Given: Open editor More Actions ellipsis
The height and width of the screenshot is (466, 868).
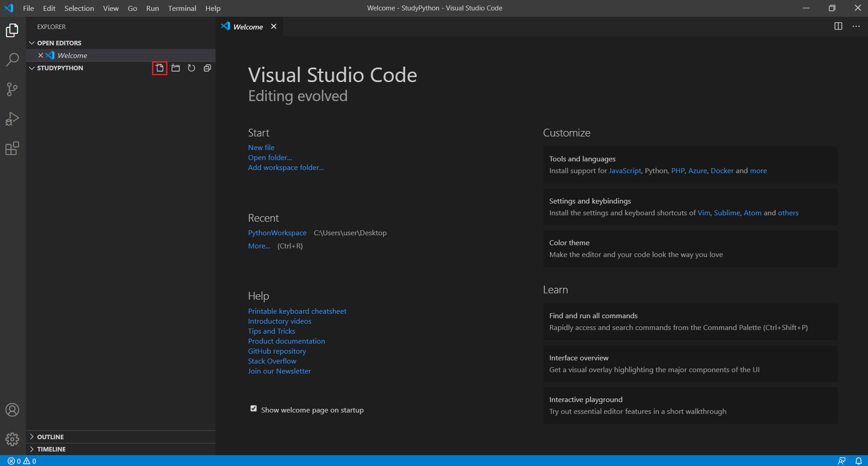Looking at the screenshot, I should (x=856, y=26).
